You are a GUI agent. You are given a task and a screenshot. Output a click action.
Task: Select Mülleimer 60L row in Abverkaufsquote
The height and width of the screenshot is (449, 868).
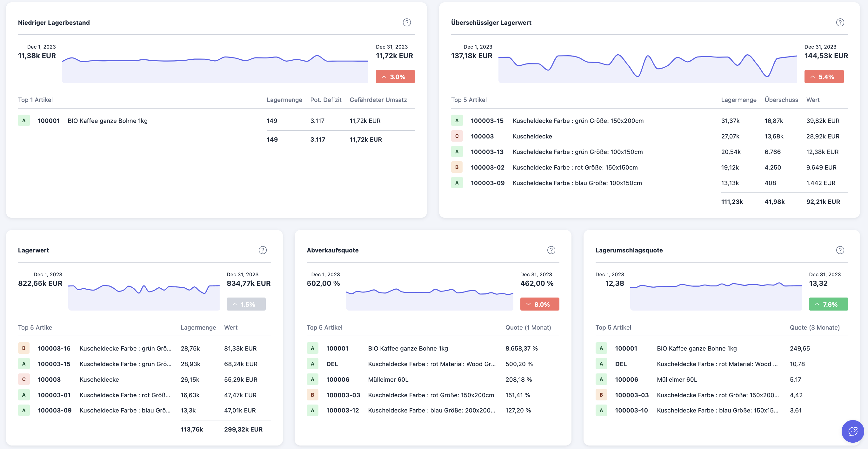click(388, 379)
